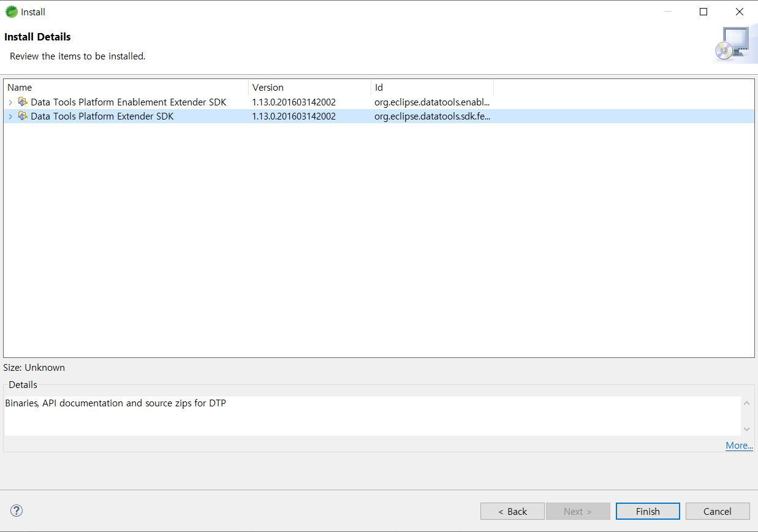Open the help question mark icon
758x532 pixels.
pyautogui.click(x=17, y=511)
